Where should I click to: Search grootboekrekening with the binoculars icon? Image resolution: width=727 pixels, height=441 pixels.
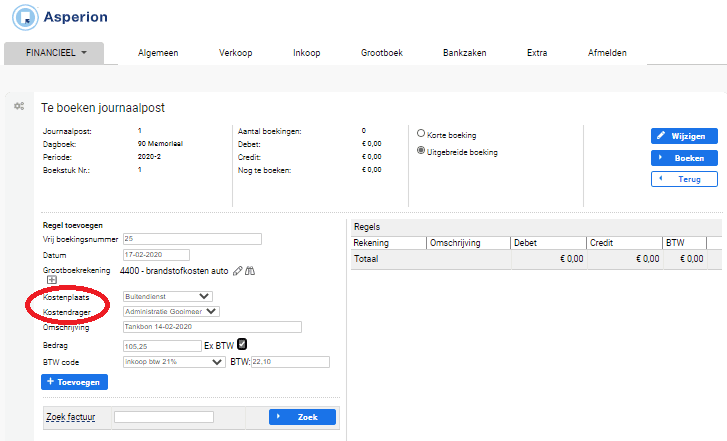tap(250, 271)
